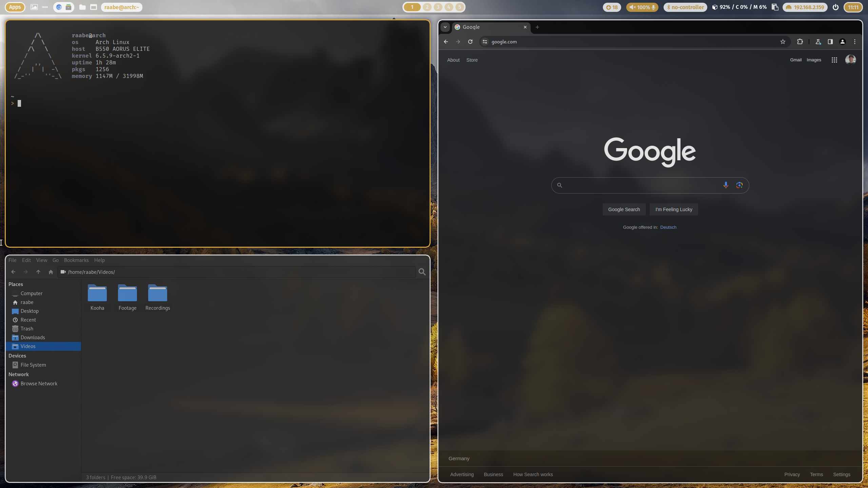Switch to workspace 2
This screenshot has width=868, height=488.
[x=427, y=7]
